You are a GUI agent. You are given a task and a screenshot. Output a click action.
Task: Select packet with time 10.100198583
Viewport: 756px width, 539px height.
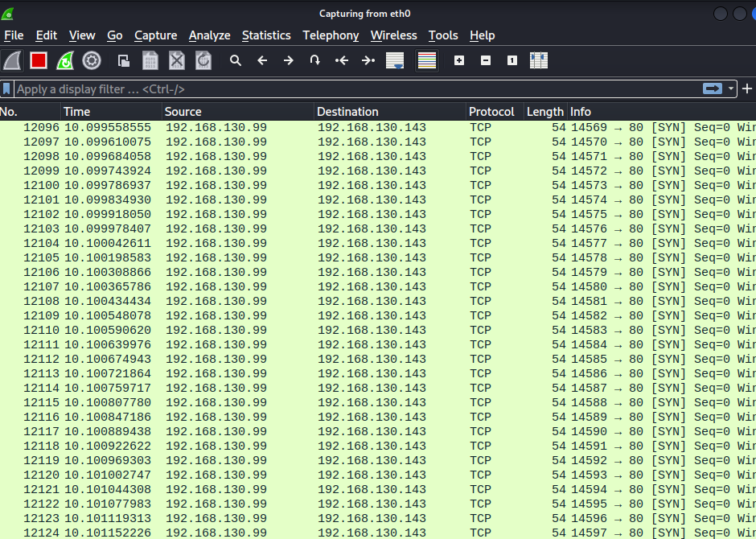click(378, 258)
